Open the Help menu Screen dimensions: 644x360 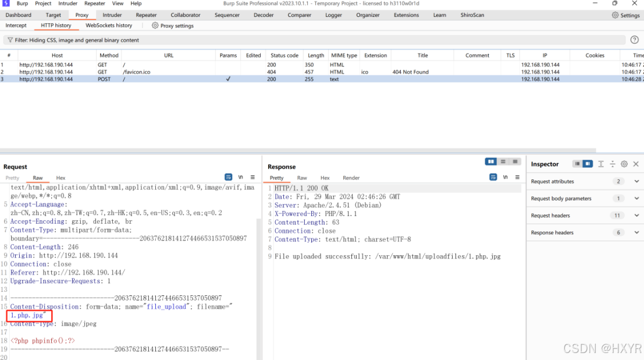[x=136, y=3]
